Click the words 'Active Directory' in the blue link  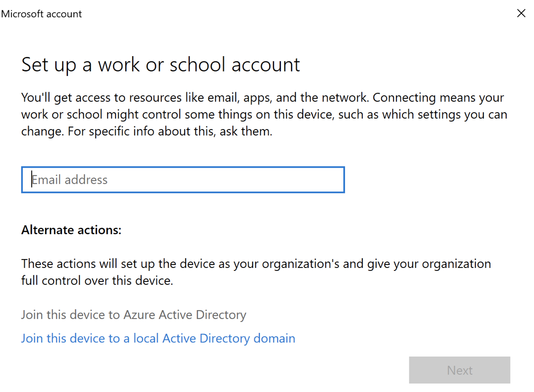point(206,338)
